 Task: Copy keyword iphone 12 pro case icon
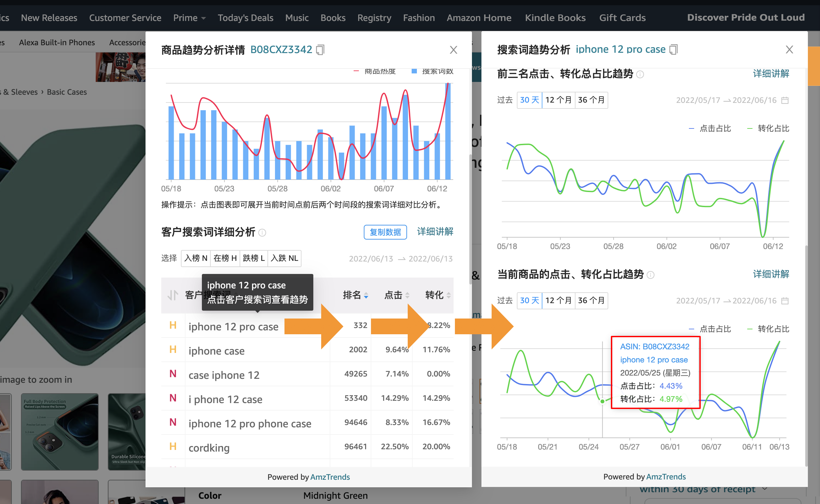(x=673, y=50)
